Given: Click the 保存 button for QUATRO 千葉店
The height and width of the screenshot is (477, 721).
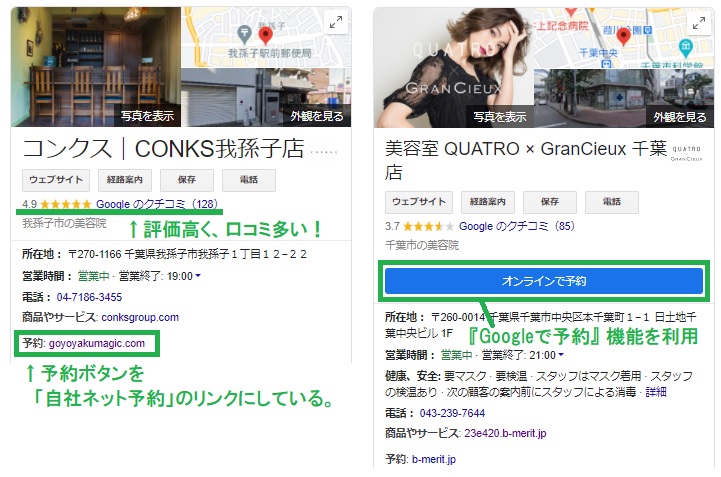Looking at the screenshot, I should click(x=550, y=202).
